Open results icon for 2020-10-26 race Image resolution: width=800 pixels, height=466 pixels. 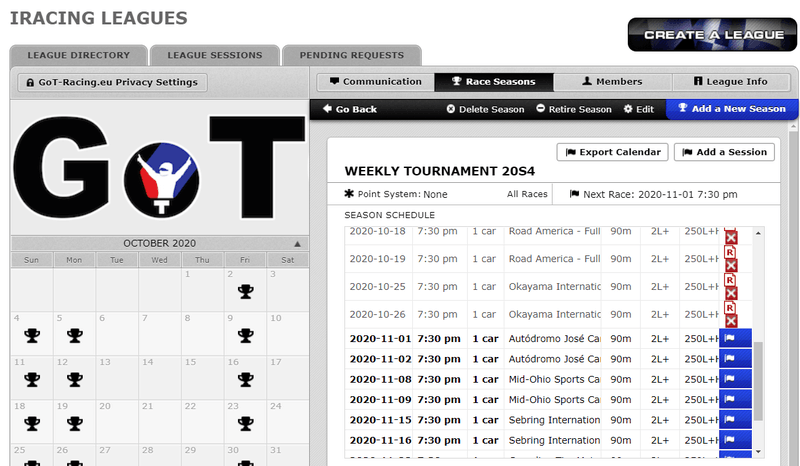[730, 308]
